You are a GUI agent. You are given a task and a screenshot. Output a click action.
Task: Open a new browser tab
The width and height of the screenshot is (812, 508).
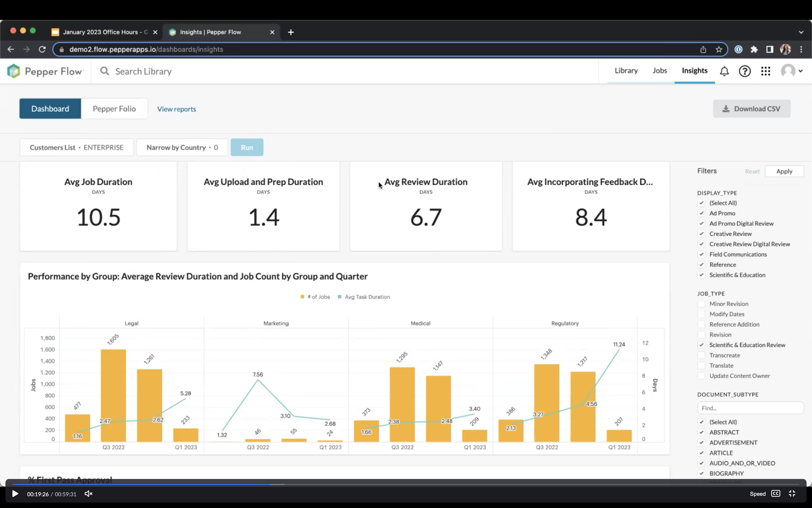tap(291, 32)
